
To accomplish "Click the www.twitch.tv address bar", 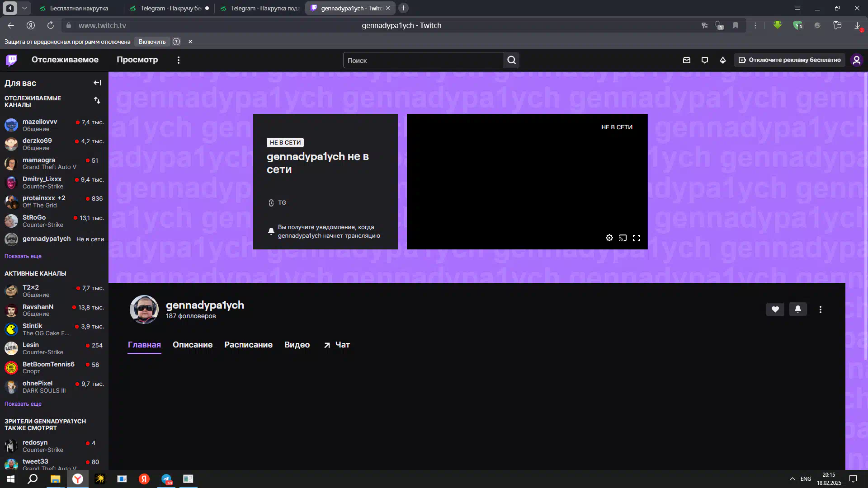I will click(102, 25).
